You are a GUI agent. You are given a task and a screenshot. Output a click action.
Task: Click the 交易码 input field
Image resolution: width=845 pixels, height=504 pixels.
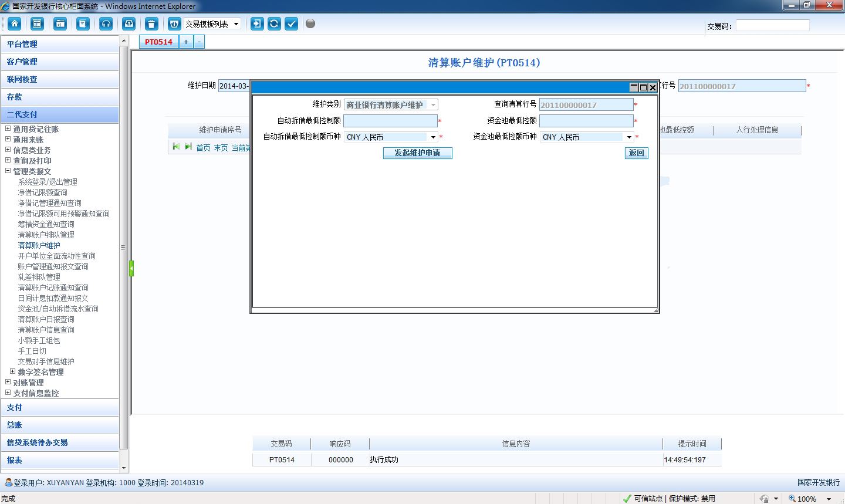(772, 25)
